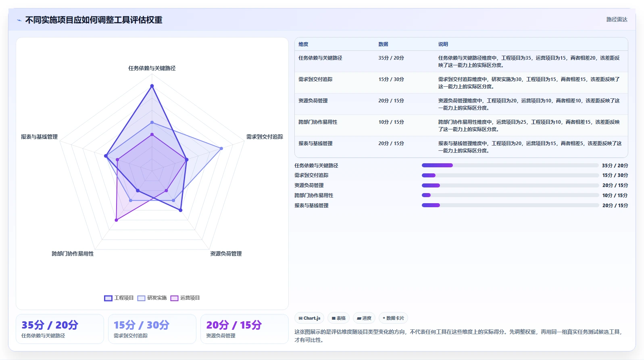Click the 10分 / 15分 value beside progress bar

pos(615,196)
